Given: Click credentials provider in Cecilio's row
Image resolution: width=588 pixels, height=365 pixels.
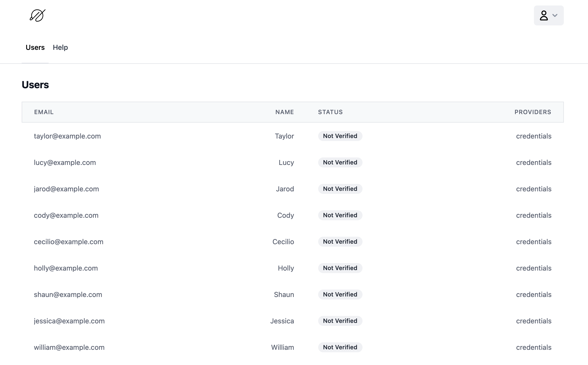Looking at the screenshot, I should point(534,242).
